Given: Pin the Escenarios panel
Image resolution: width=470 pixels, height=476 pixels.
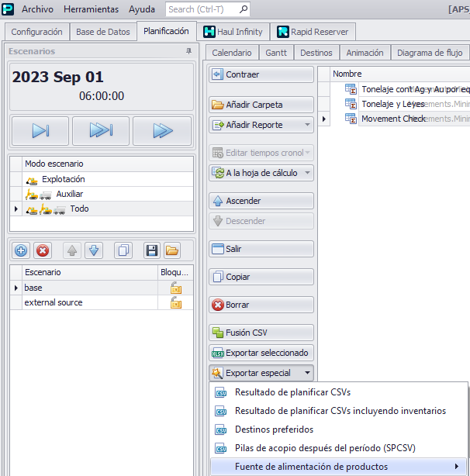Looking at the screenshot, I should coord(188,51).
